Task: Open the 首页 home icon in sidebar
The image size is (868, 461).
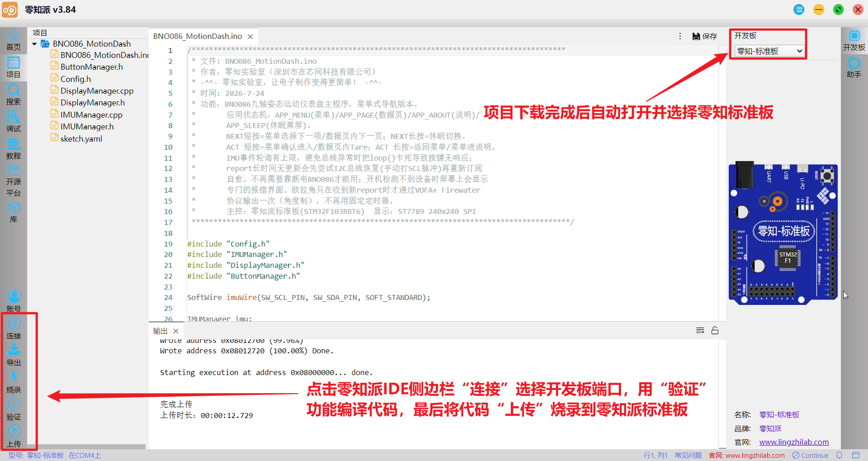Action: (13, 40)
